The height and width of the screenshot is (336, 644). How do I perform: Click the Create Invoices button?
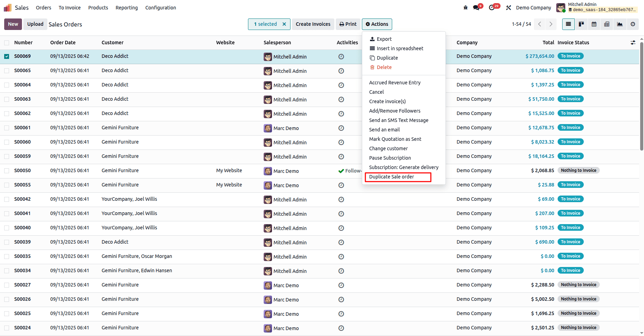click(313, 24)
